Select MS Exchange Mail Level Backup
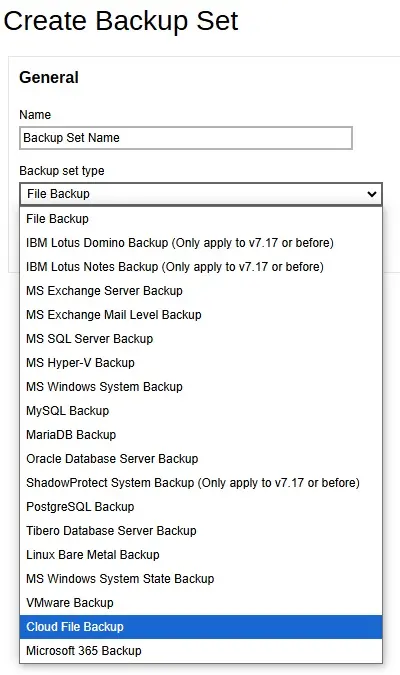400x675 pixels. (x=201, y=315)
